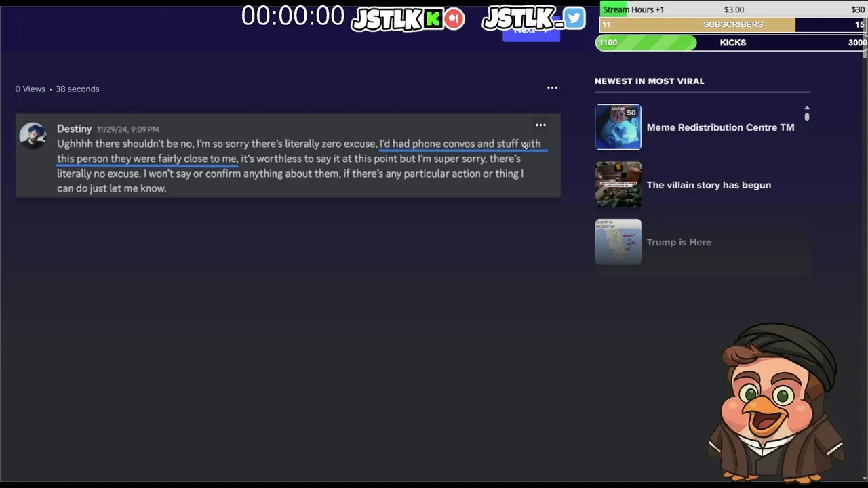
Task: Click the Subscribers progress bar
Action: click(732, 24)
